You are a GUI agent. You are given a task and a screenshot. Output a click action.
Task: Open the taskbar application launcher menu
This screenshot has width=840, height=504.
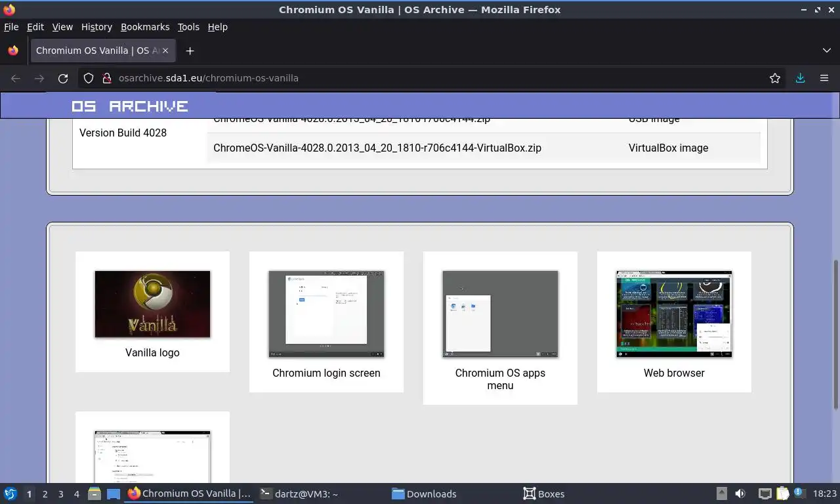[10, 493]
